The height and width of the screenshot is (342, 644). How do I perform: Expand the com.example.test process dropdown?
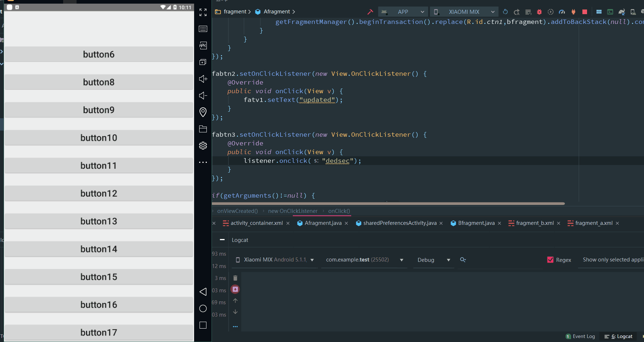point(364,260)
